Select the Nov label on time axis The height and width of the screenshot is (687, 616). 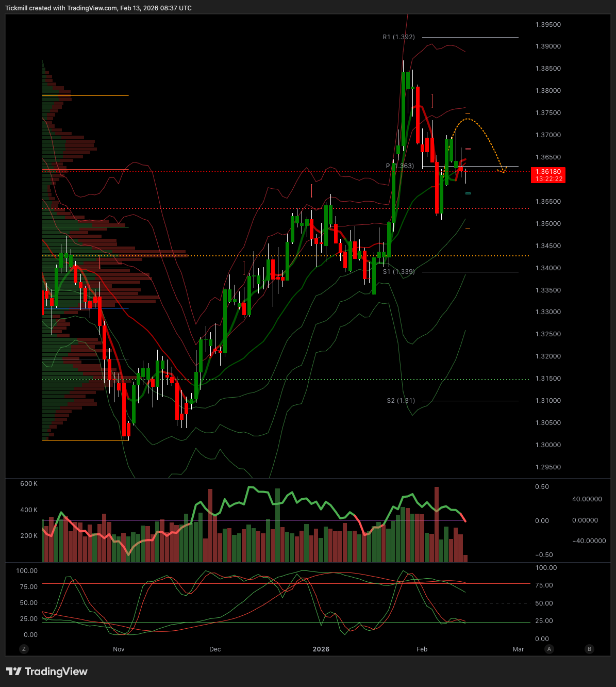tap(119, 649)
